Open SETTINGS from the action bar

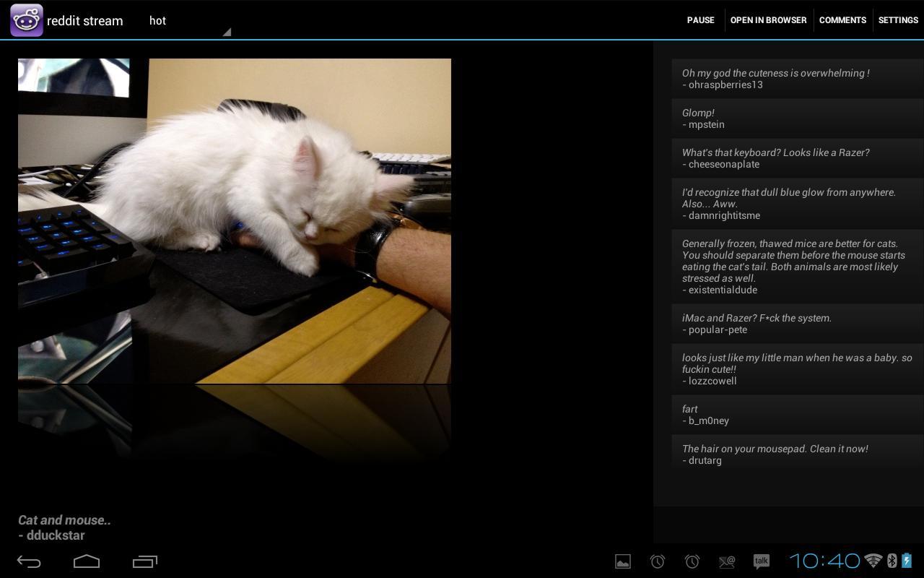point(897,20)
